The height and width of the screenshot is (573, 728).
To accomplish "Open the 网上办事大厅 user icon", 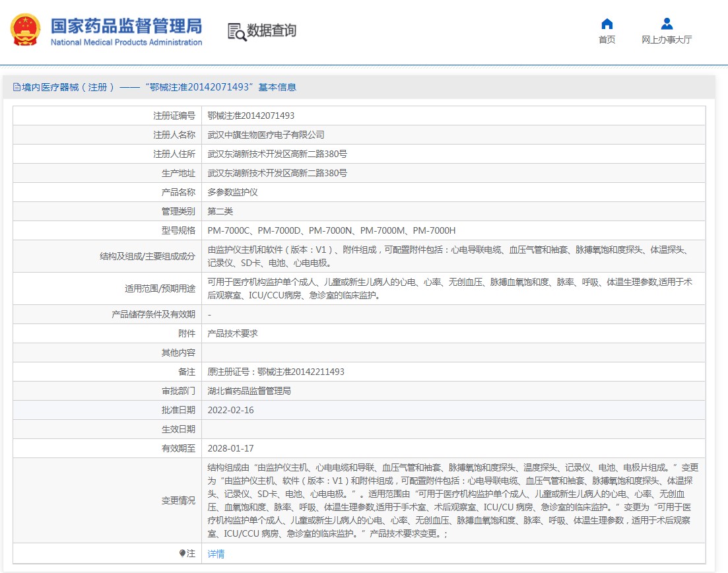I will click(x=667, y=24).
